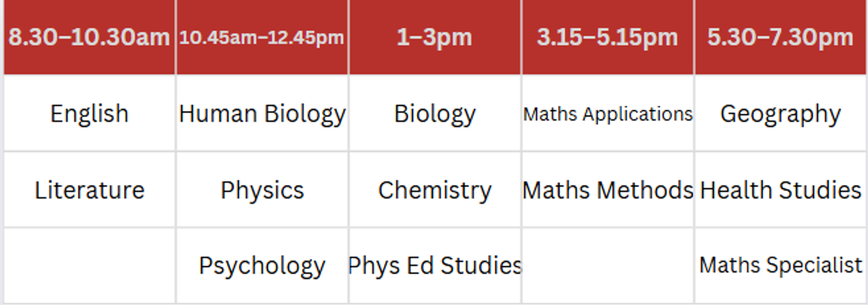Select the Human Biology cell

pos(262,114)
